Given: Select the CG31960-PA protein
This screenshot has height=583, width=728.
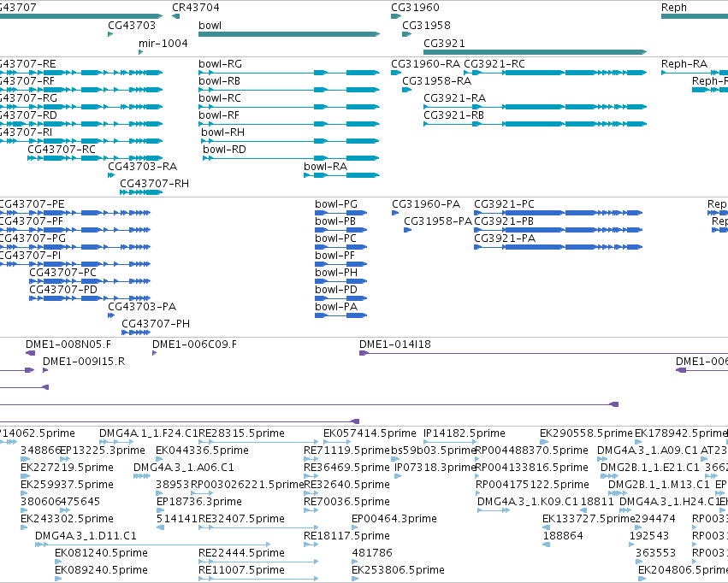Looking at the screenshot, I should tap(395, 213).
